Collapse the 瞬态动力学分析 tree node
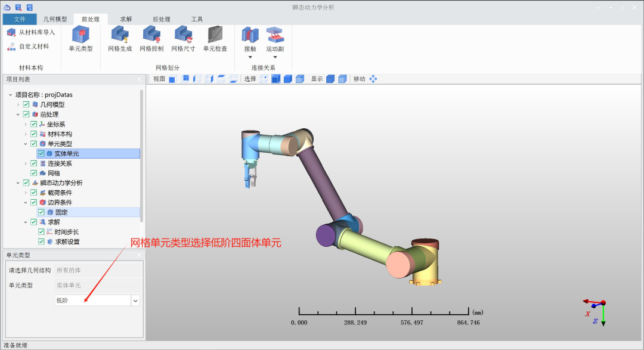The height and width of the screenshot is (350, 644). pyautogui.click(x=18, y=183)
